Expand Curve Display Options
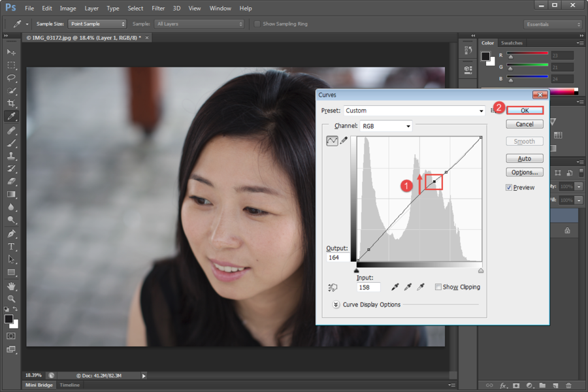This screenshot has height=392, width=588. click(x=336, y=304)
